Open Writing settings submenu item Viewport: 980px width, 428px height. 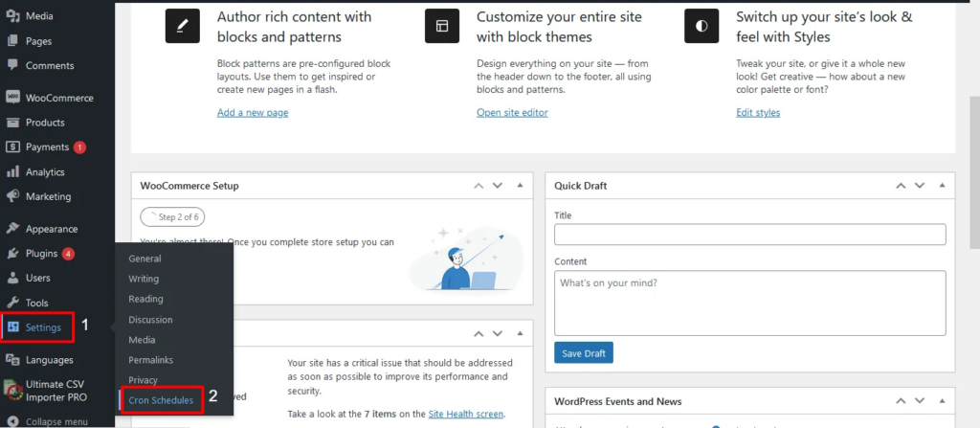coord(144,279)
